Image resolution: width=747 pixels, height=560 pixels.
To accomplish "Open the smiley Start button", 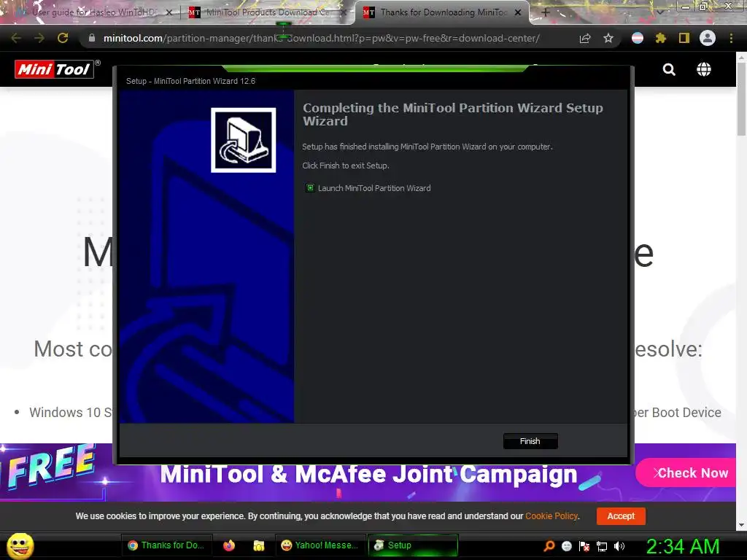I will point(20,545).
